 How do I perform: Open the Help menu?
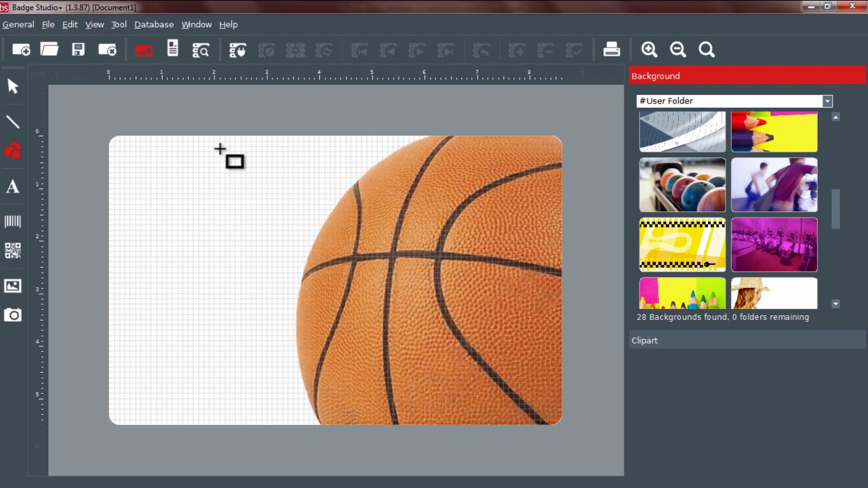coord(229,24)
